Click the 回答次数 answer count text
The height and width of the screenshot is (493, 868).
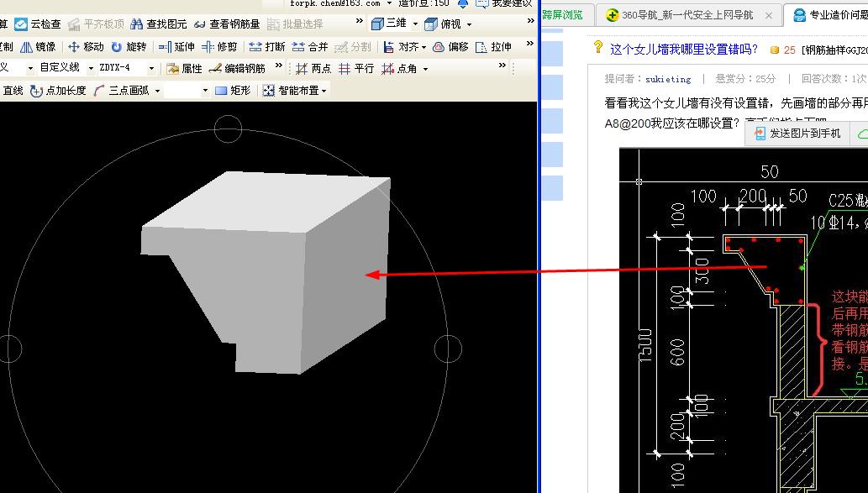[x=834, y=79]
